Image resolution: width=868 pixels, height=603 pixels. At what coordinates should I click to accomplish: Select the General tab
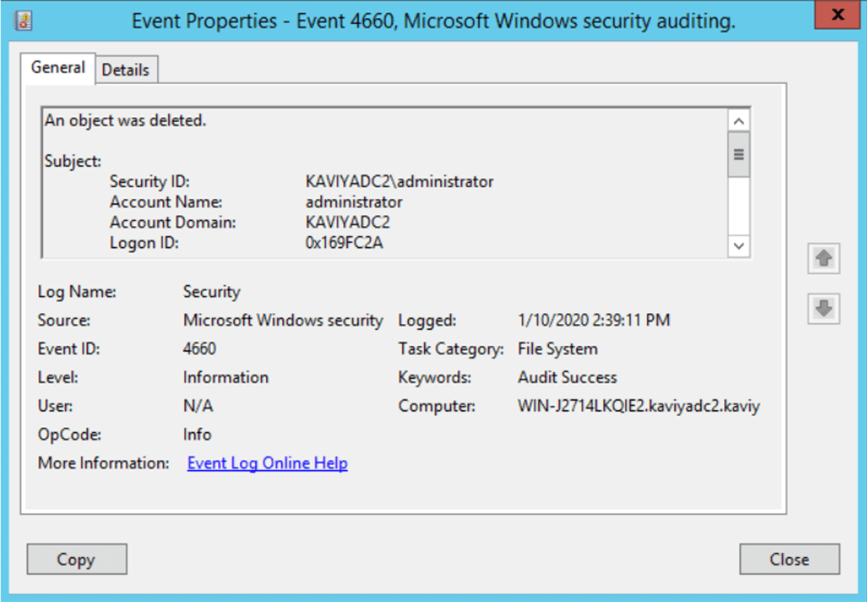pos(58,68)
